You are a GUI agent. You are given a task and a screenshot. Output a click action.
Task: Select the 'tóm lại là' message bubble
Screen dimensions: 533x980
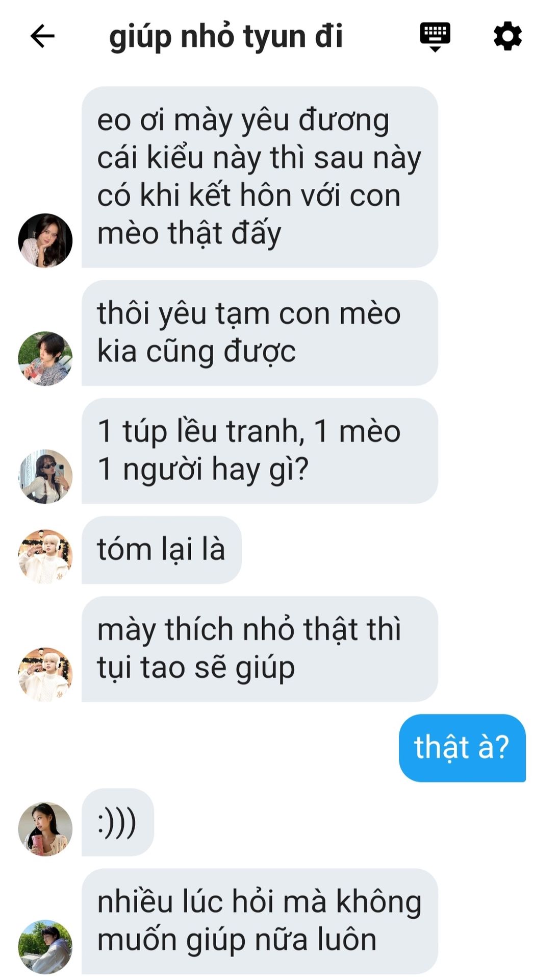161,550
